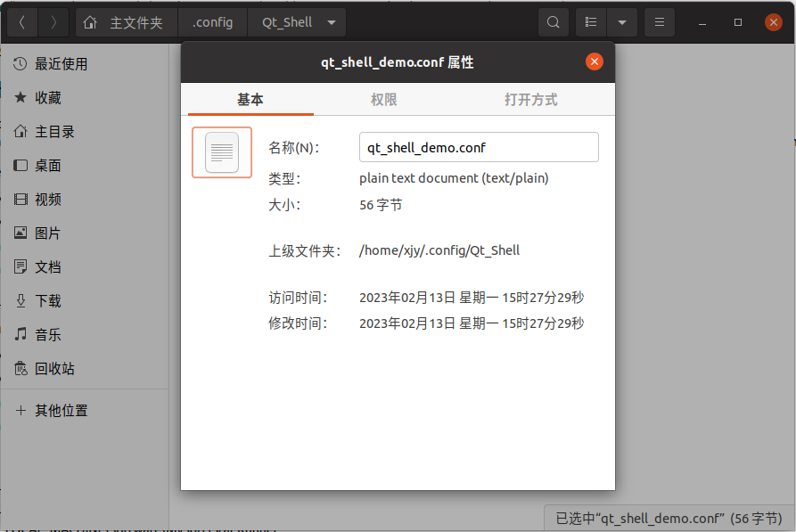Screen dimensions: 796x532
Task: Maximize the file manager window
Action: [x=738, y=22]
